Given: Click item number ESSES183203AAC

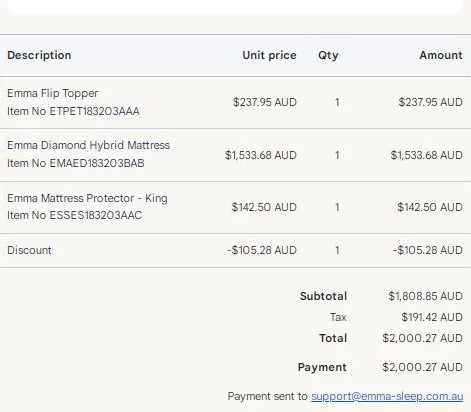Looking at the screenshot, I should 75,215.
